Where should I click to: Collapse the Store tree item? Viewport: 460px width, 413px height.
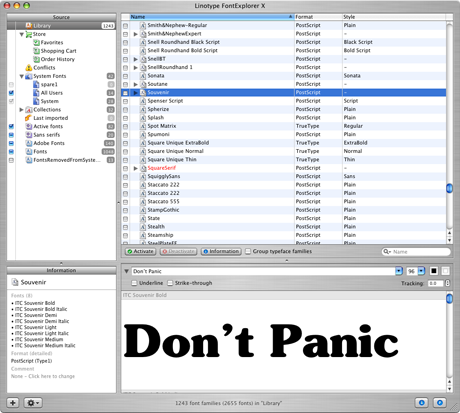22,34
